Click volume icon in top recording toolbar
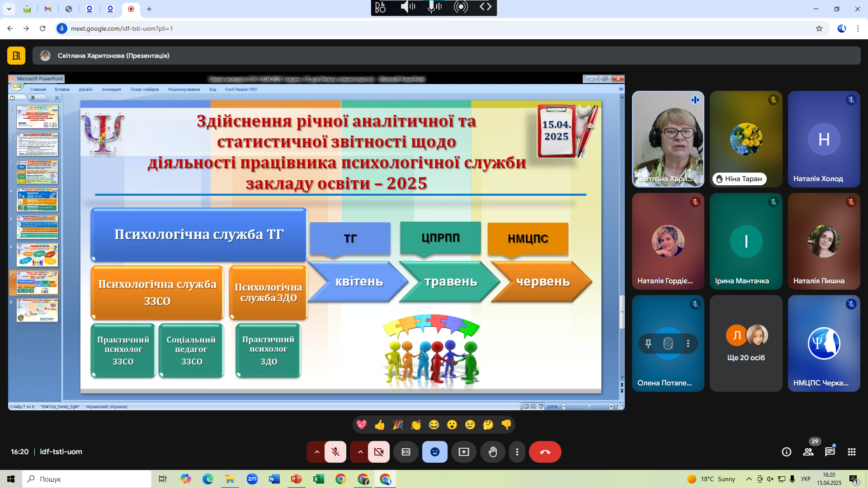The height and width of the screenshot is (488, 868). (408, 7)
